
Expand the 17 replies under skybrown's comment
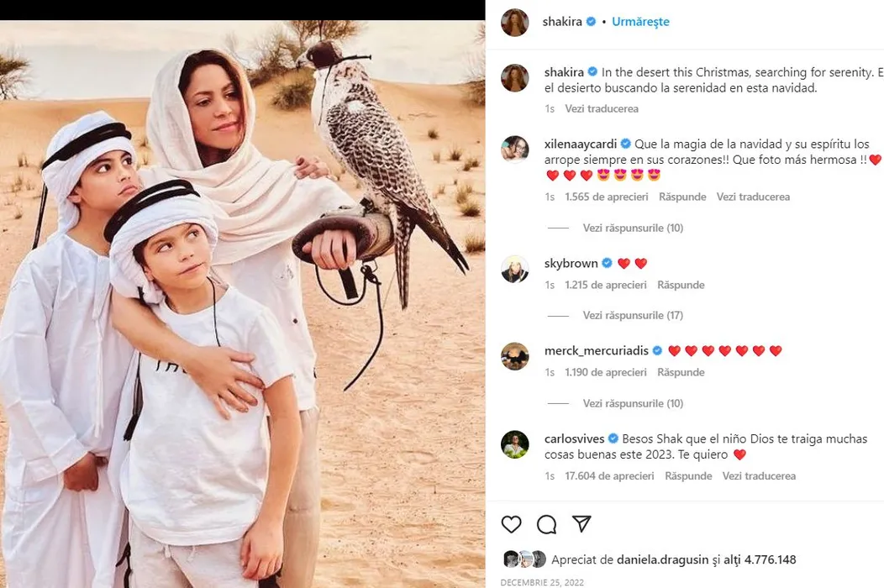[633, 315]
